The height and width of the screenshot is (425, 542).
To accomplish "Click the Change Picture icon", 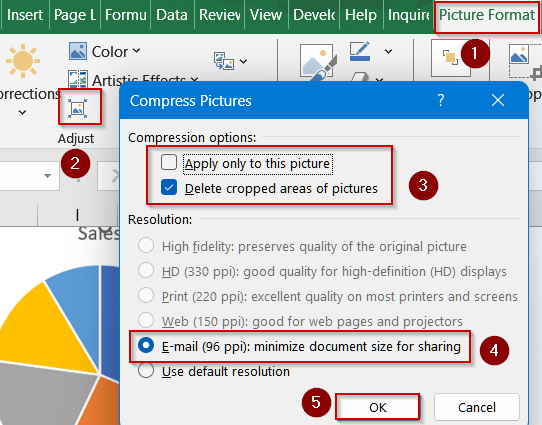I will [x=224, y=61].
